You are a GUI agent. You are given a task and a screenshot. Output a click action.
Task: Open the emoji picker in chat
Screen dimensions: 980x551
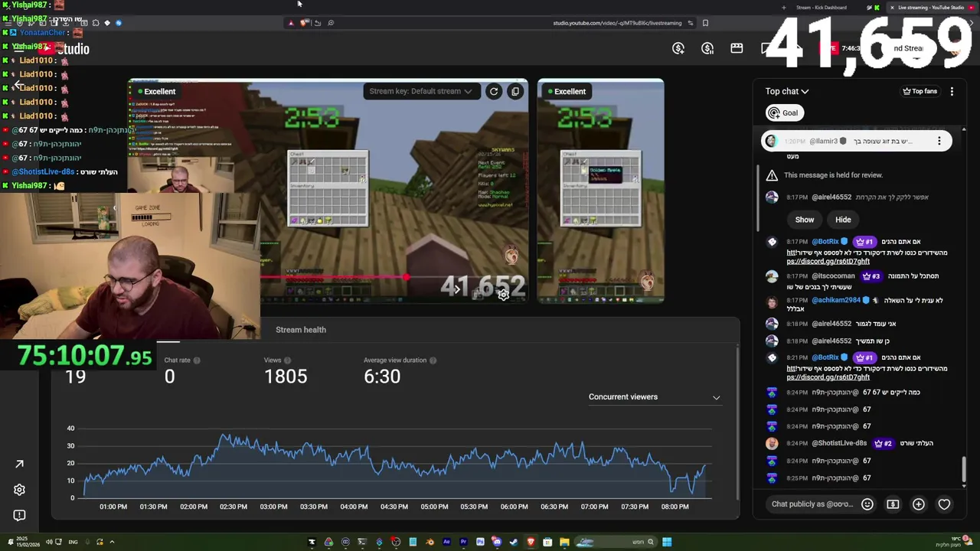pos(867,504)
